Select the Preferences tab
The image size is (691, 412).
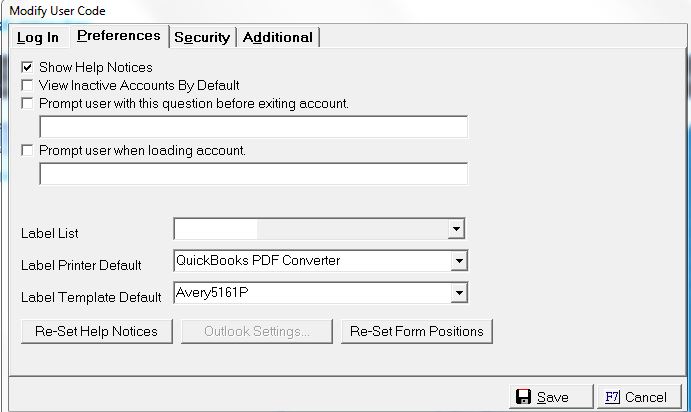[x=118, y=36]
